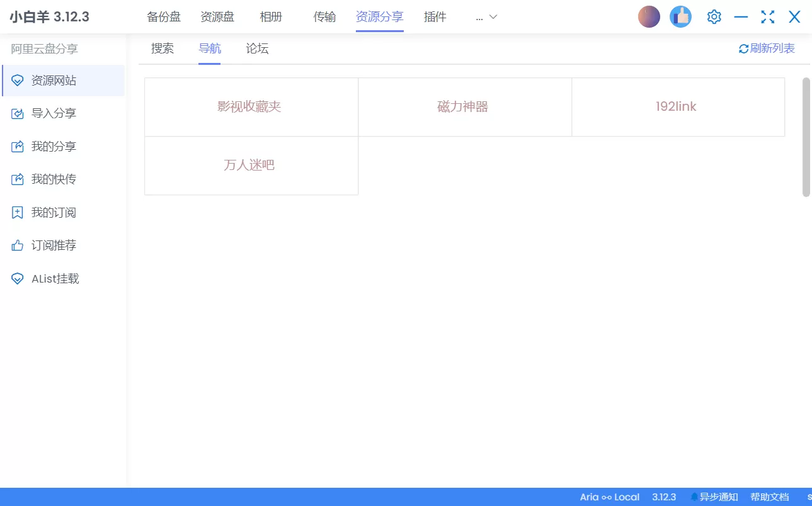Open the 搜索 secondary tab
This screenshot has width=812, height=506.
162,48
